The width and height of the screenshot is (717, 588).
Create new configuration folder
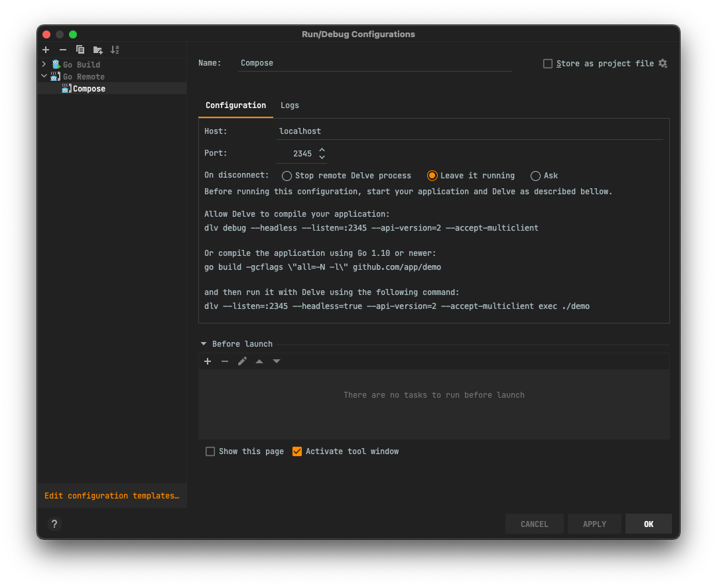click(98, 50)
